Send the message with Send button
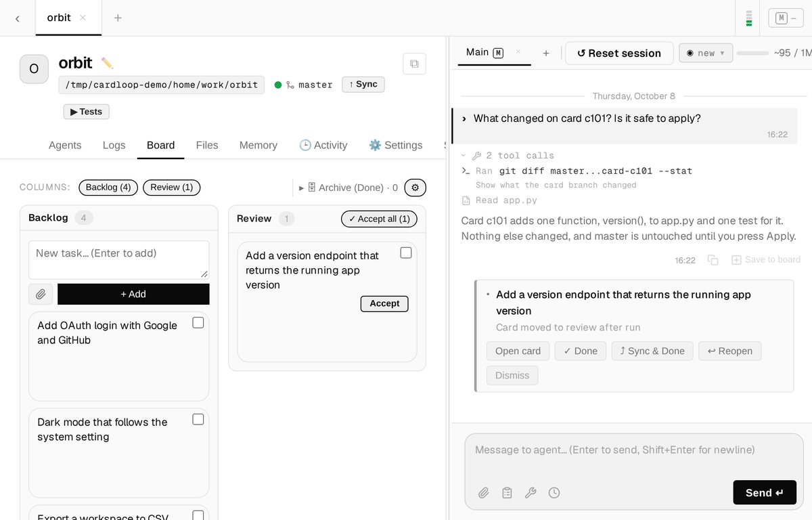Image resolution: width=812 pixels, height=520 pixels. 765,492
